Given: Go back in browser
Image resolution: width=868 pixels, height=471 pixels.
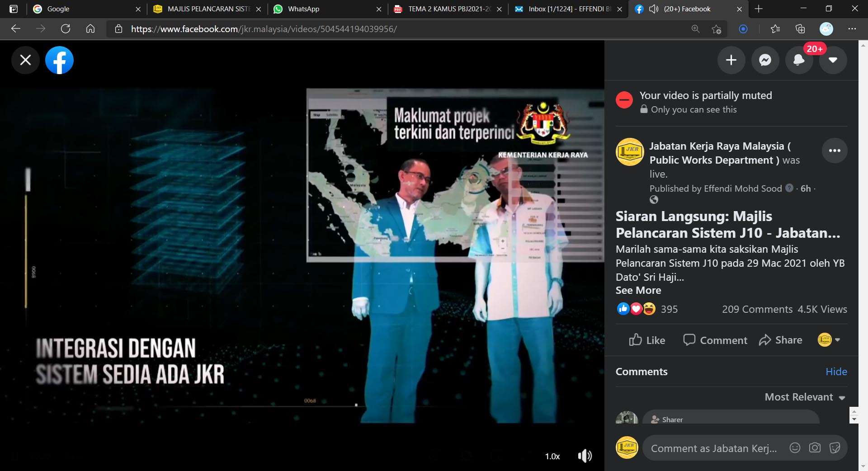Looking at the screenshot, I should [16, 29].
